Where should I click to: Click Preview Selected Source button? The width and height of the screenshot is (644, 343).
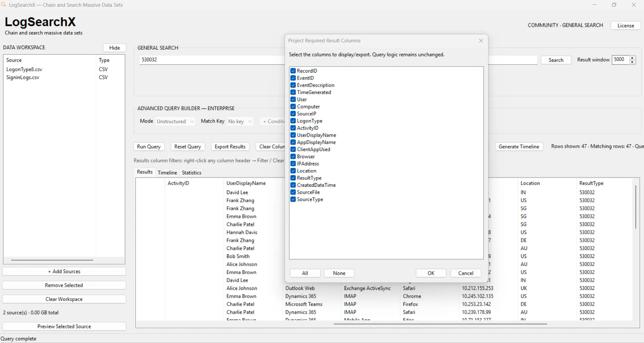pyautogui.click(x=64, y=326)
